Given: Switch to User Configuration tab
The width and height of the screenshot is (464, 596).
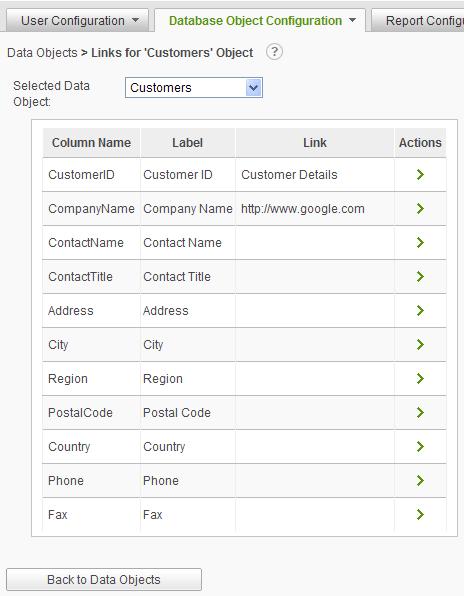Looking at the screenshot, I should click(x=73, y=21).
